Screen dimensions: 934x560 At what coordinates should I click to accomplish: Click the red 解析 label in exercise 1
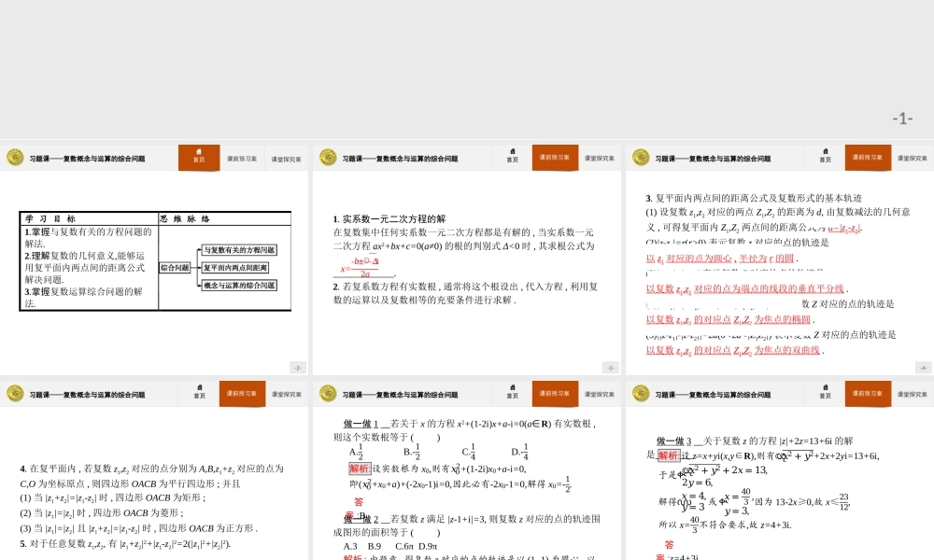360,469
